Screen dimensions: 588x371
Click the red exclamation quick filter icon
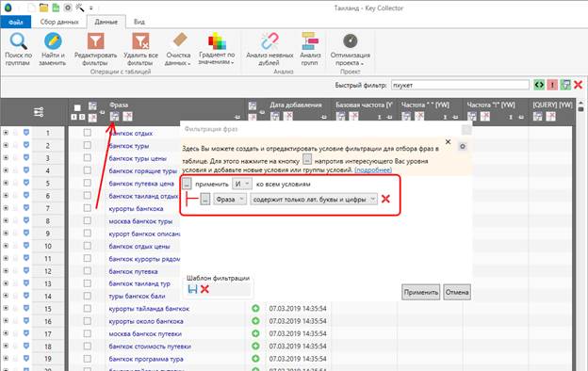552,85
